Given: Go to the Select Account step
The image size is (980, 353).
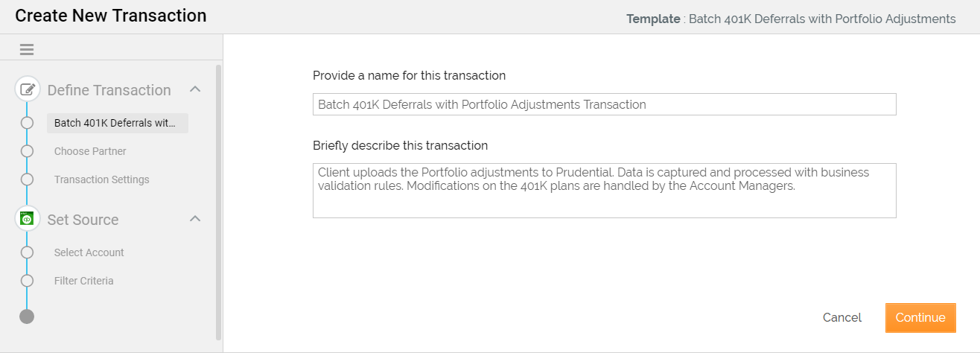Looking at the screenshot, I should point(89,252).
